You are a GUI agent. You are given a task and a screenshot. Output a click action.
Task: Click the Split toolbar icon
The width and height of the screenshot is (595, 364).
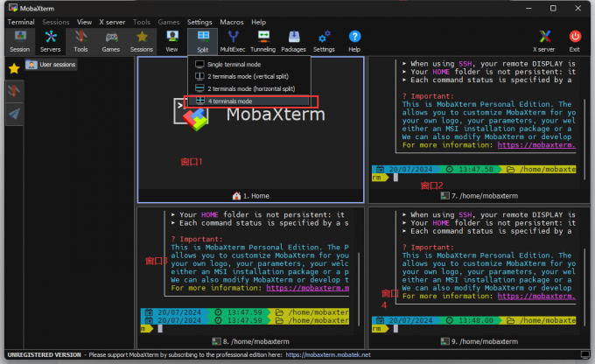point(203,41)
